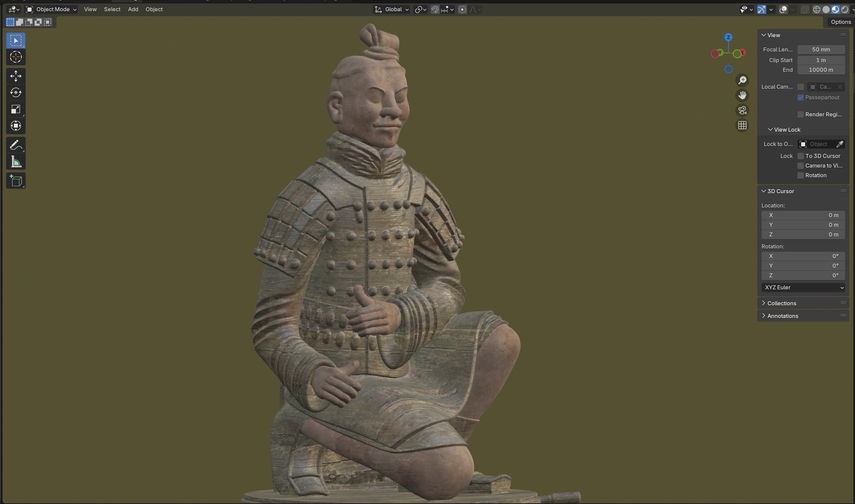Click the Z axis on navigation gizmo
The image size is (855, 504).
click(x=728, y=37)
